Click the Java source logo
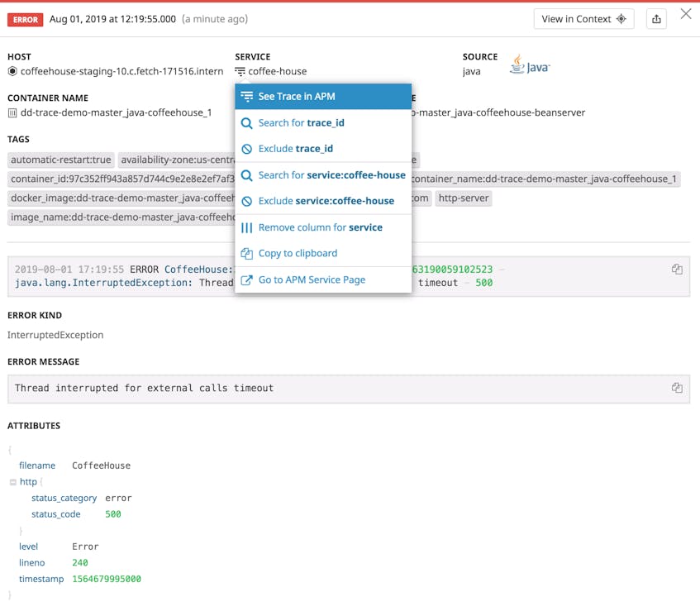Image resolution: width=700 pixels, height=616 pixels. coord(529,66)
